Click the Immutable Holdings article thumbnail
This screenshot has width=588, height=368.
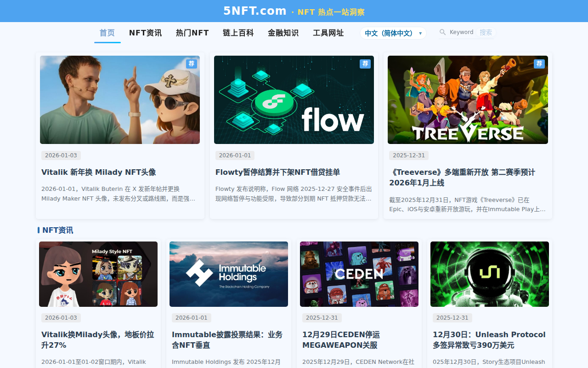pos(228,274)
